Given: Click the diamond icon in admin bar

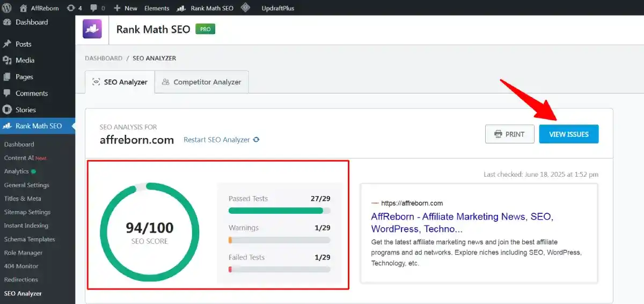Looking at the screenshot, I should coord(245,8).
